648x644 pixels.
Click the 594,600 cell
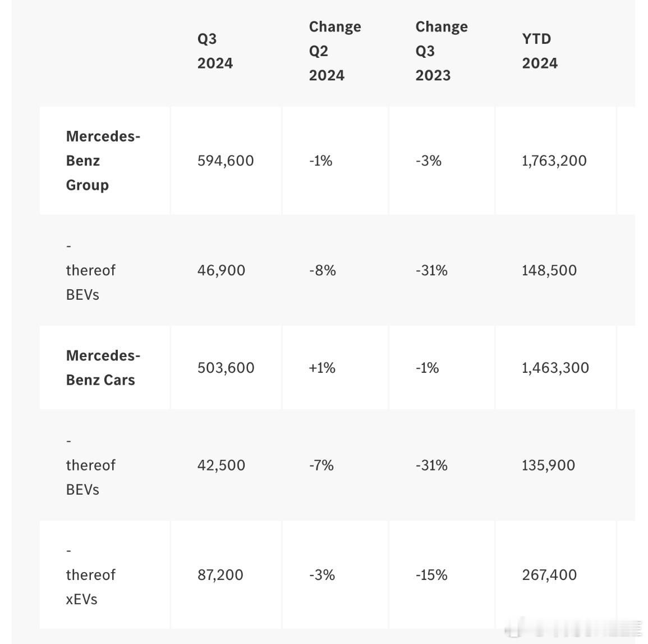click(226, 161)
